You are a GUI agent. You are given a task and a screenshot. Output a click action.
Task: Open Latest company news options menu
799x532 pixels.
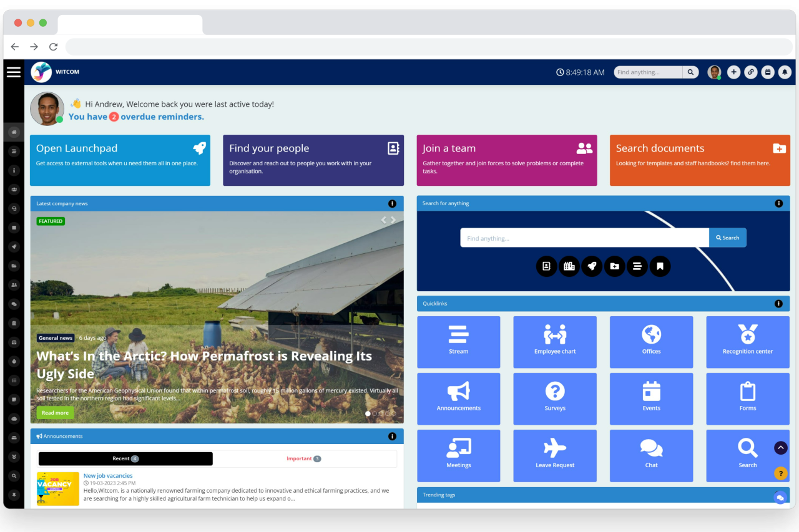pos(392,203)
